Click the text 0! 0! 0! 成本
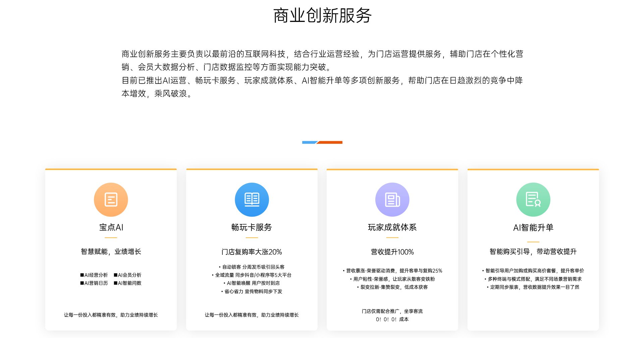Screen dimensions: 644x338 tap(392, 319)
